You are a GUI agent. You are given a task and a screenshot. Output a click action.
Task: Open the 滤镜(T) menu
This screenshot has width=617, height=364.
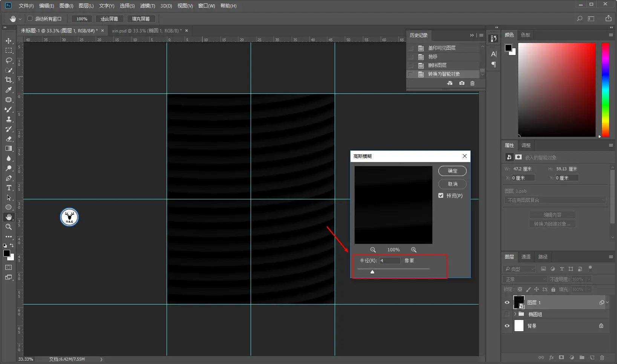(x=147, y=6)
